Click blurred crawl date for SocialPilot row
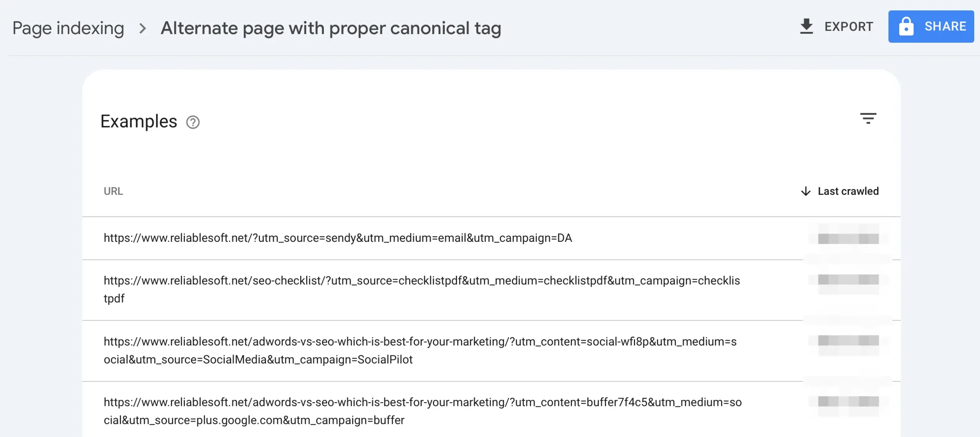 (x=848, y=341)
